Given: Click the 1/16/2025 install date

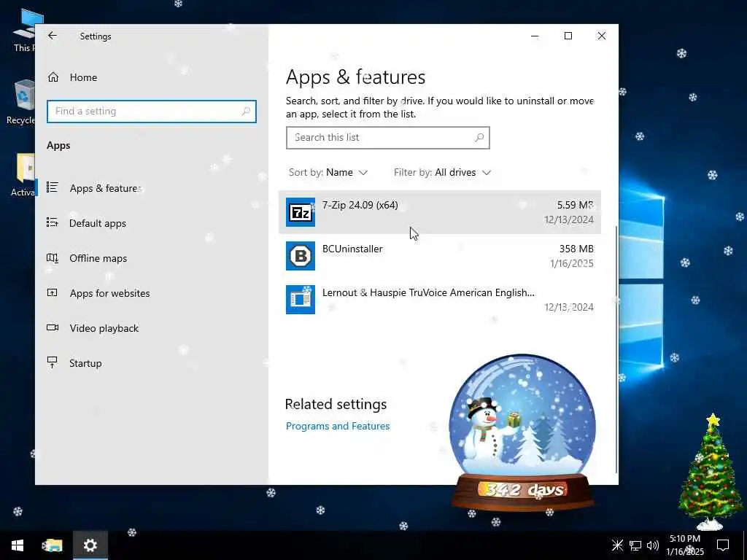Looking at the screenshot, I should coord(572,263).
